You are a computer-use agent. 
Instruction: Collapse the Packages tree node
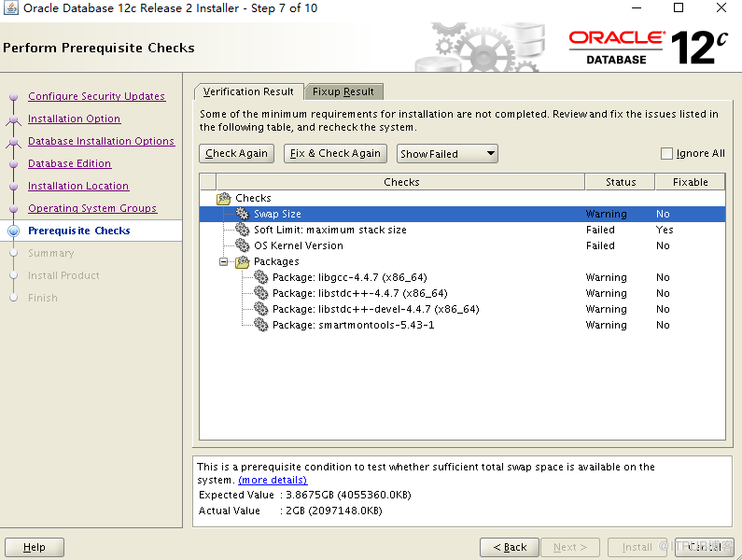tap(223, 261)
